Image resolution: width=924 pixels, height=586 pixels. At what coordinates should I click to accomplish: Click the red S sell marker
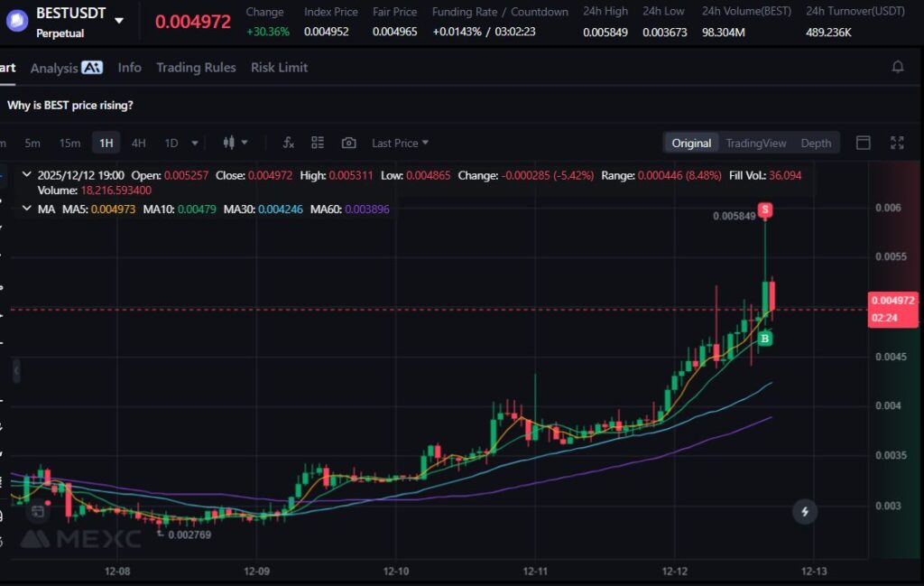click(x=765, y=209)
